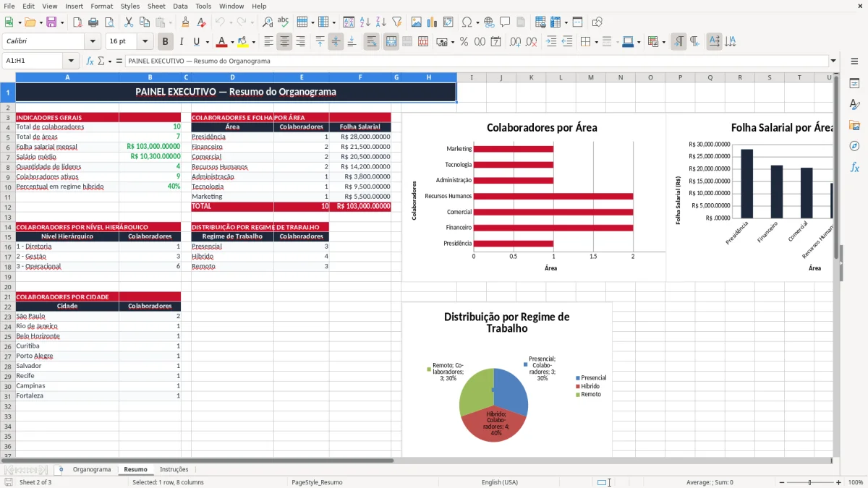
Task: Click the column A header
Action: [67, 77]
